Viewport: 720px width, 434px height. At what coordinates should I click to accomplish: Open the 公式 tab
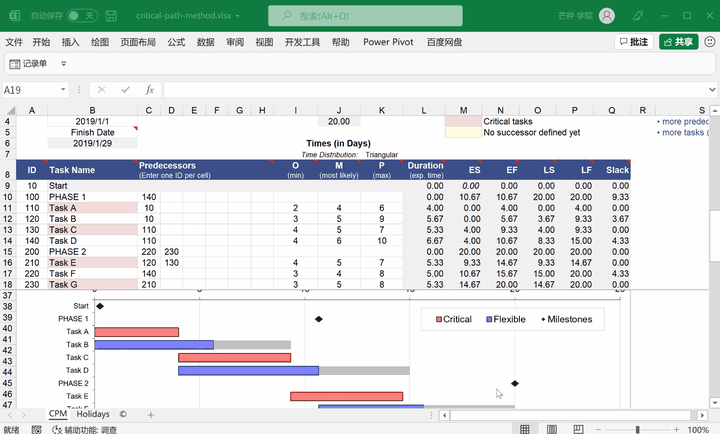click(x=176, y=42)
